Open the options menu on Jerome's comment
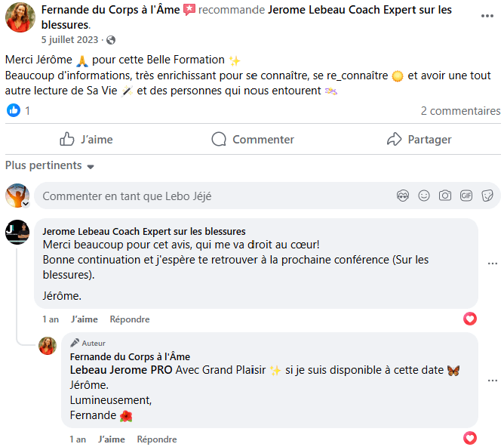This screenshot has height=447, width=504. pos(493,264)
